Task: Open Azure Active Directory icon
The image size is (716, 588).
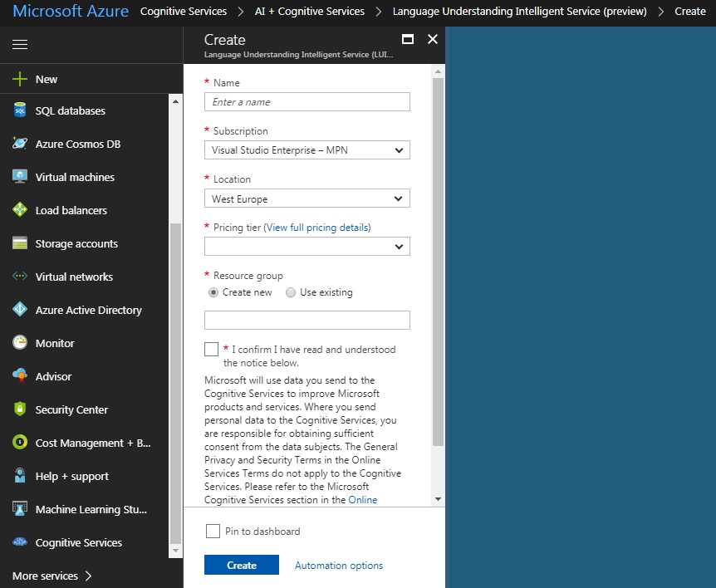Action: [x=20, y=310]
